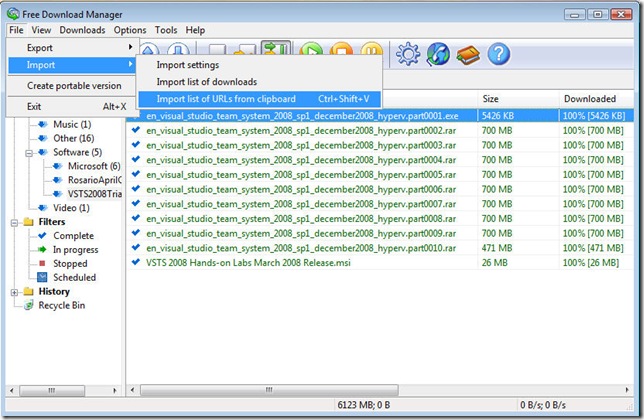Image resolution: width=644 pixels, height=420 pixels.
Task: Click the green arrow icon beside In progress
Action: [x=42, y=250]
